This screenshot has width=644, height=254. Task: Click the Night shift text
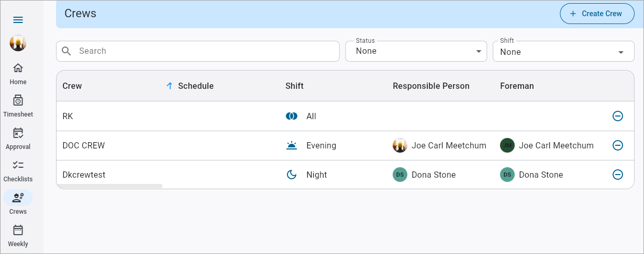(x=317, y=175)
